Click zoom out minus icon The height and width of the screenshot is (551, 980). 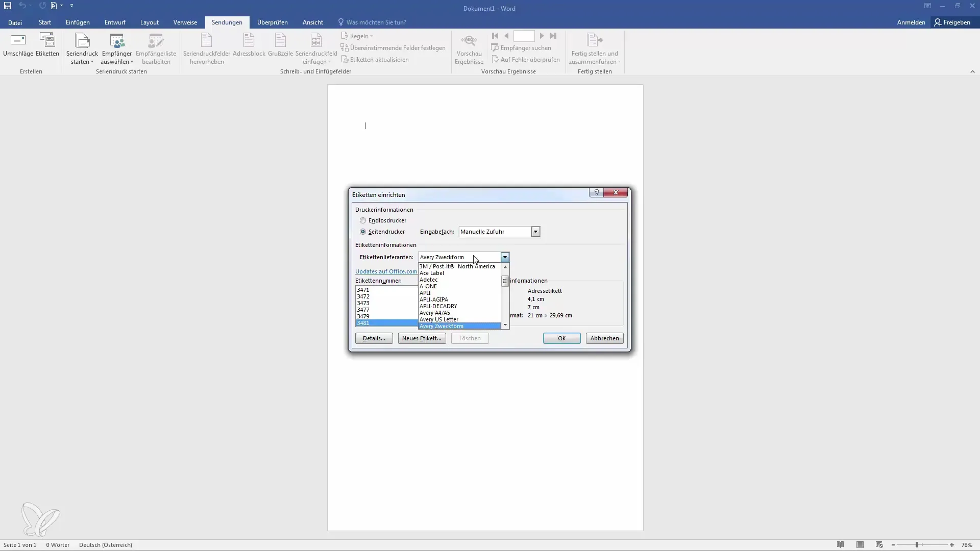pyautogui.click(x=893, y=545)
